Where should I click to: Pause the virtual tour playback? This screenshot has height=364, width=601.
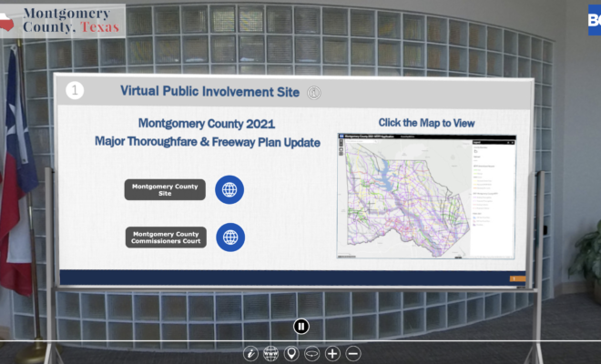point(301,327)
